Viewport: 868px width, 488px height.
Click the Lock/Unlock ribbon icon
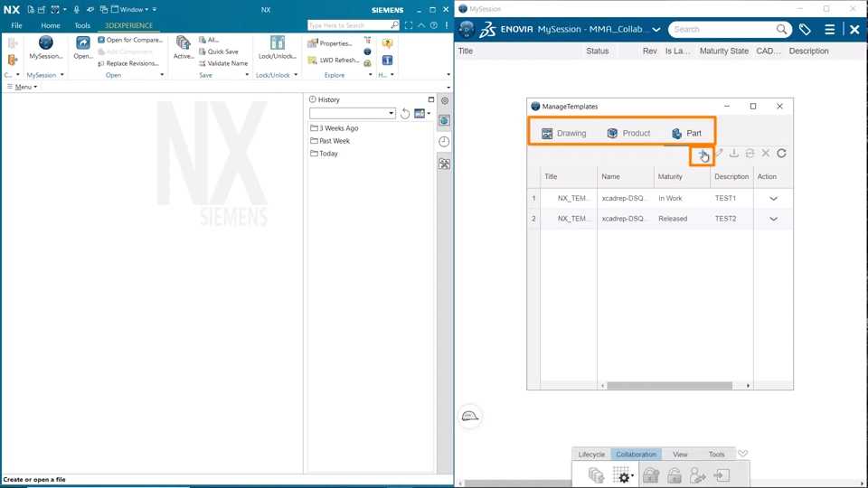[278, 48]
